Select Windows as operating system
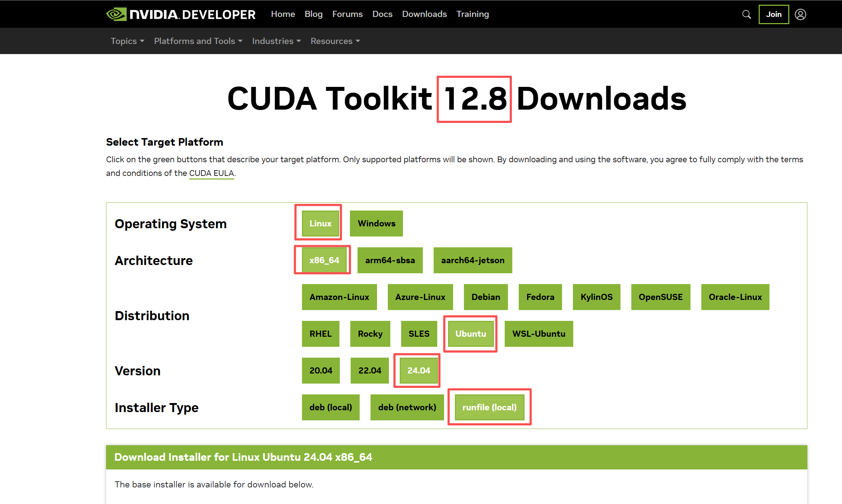The image size is (842, 504). coord(376,224)
